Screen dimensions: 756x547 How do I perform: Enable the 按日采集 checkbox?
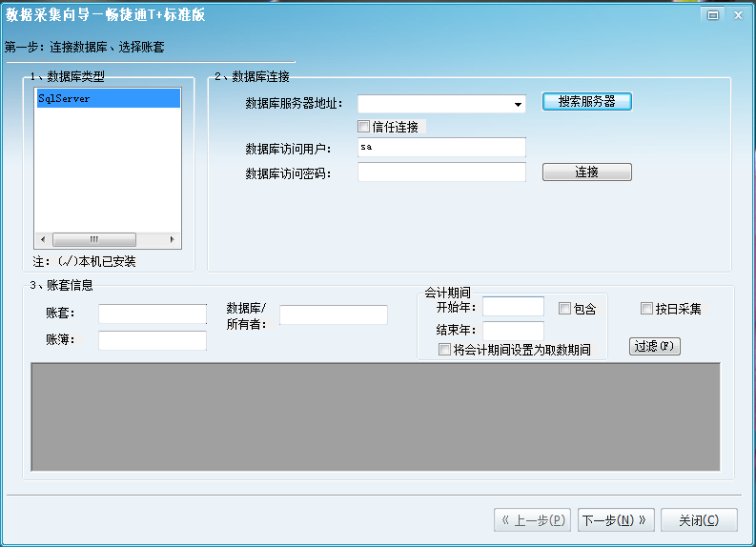pos(646,309)
